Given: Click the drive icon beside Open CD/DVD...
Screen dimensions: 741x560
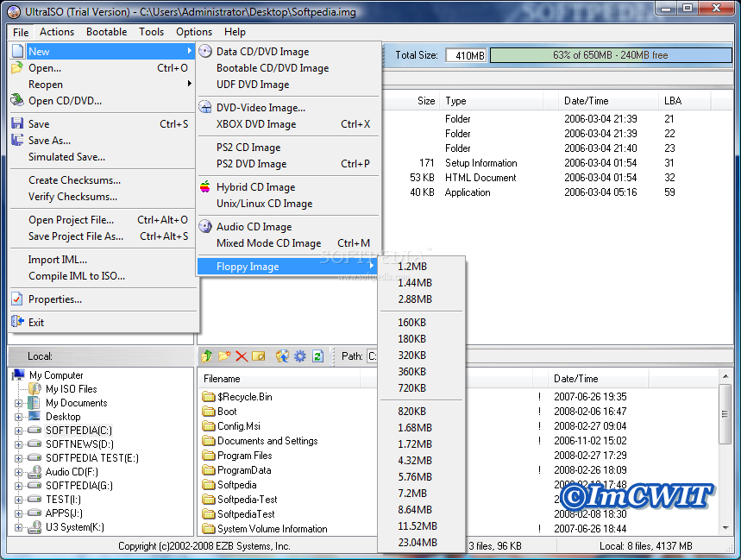Looking at the screenshot, I should pyautogui.click(x=17, y=100).
